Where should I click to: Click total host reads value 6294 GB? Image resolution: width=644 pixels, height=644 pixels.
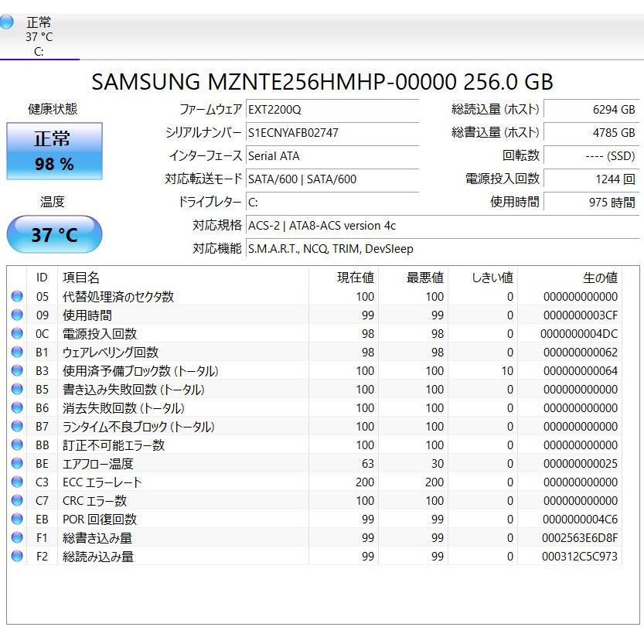[591, 110]
